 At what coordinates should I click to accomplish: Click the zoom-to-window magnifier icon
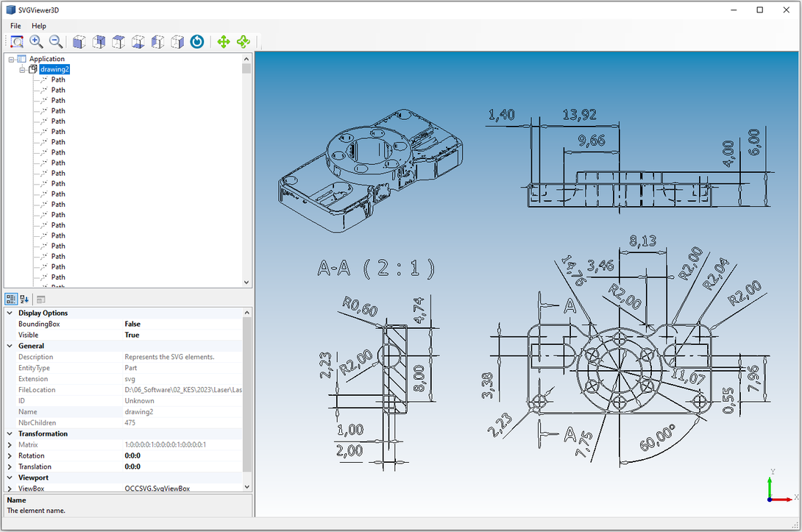17,42
